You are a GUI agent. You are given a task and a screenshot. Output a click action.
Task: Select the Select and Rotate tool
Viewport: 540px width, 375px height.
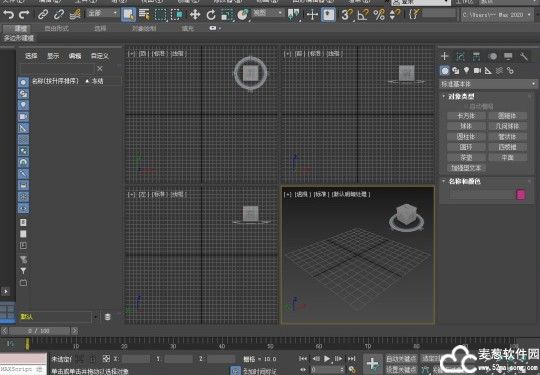pyautogui.click(x=211, y=15)
